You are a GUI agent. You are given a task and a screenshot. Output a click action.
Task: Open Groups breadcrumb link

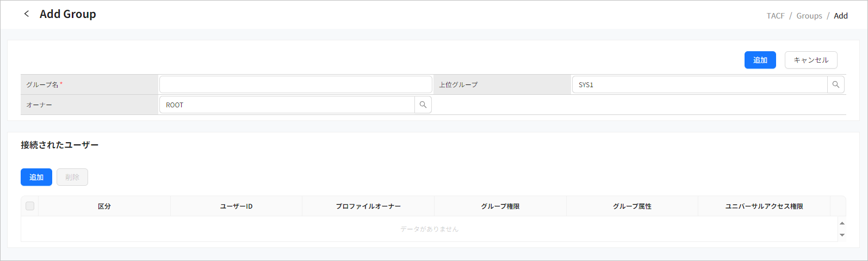coord(809,16)
